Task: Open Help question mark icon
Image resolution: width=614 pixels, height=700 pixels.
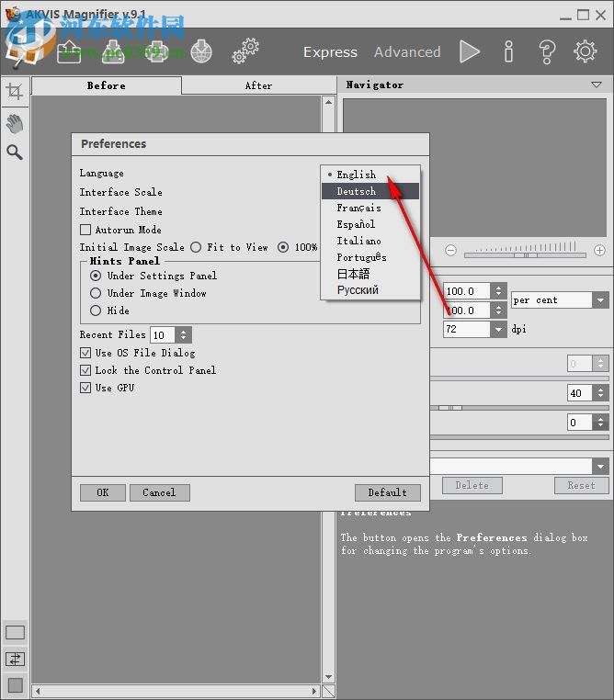Action: point(547,51)
